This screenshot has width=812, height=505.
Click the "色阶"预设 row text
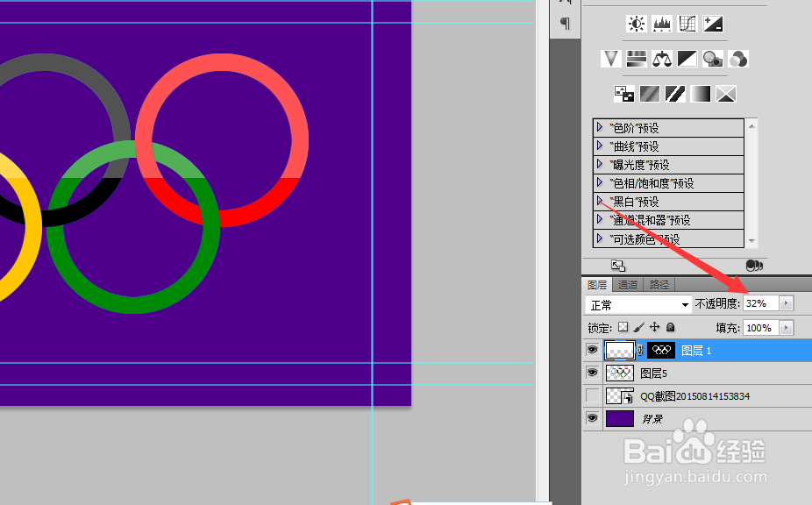coord(634,128)
